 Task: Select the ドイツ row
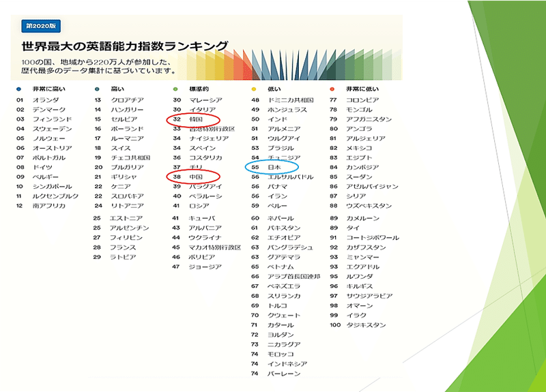(x=34, y=167)
